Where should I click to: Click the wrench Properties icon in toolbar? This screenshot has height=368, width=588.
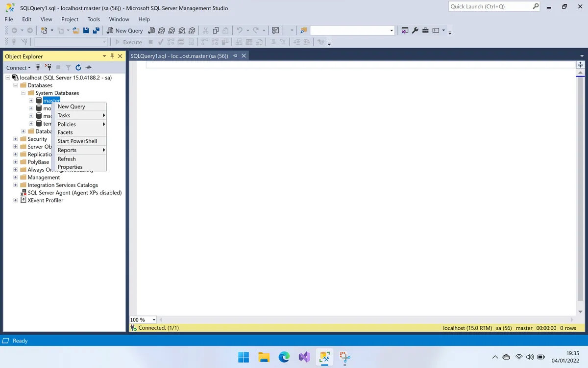click(x=415, y=30)
